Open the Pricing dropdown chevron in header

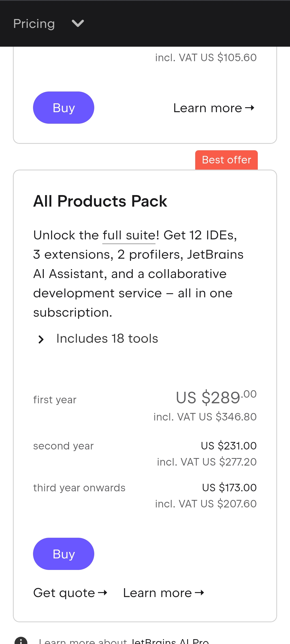point(78,24)
